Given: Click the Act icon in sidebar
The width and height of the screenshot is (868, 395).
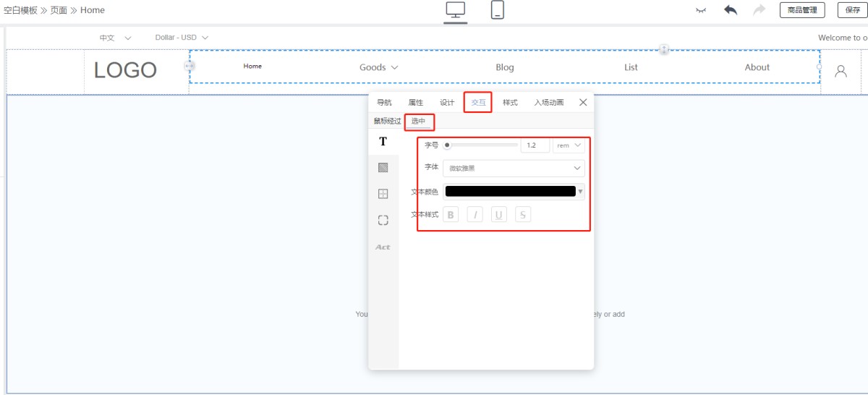Looking at the screenshot, I should 383,247.
